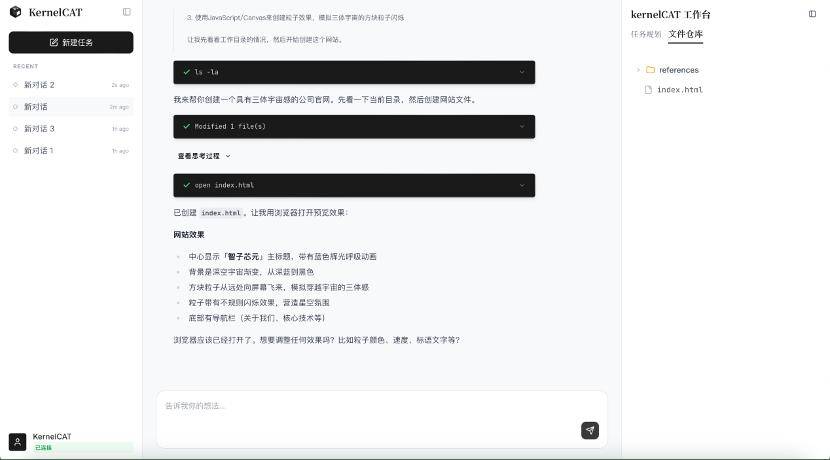Image resolution: width=830 pixels, height=460 pixels.
Task: Click status circle icon beside 新对话 2
Action: pos(15,85)
